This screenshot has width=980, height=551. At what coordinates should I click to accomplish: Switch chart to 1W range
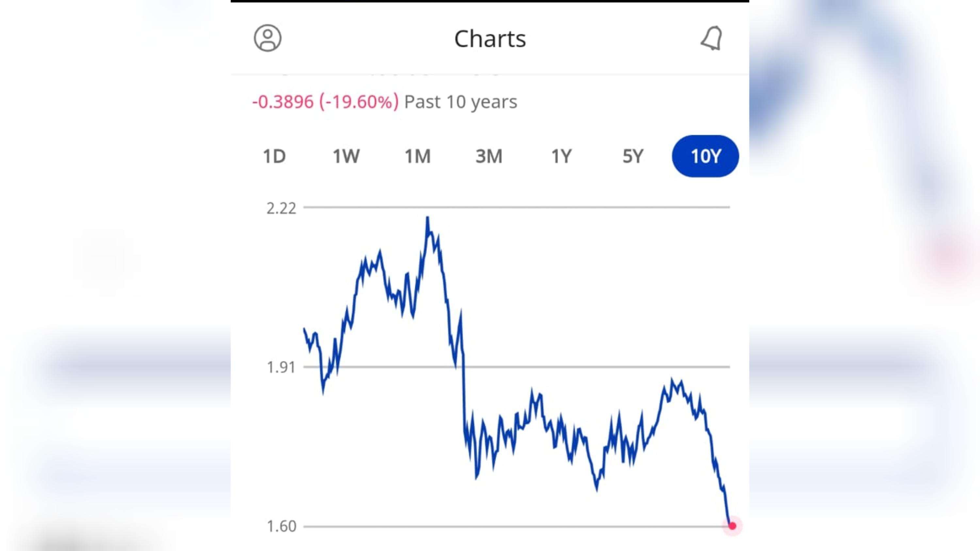346,157
